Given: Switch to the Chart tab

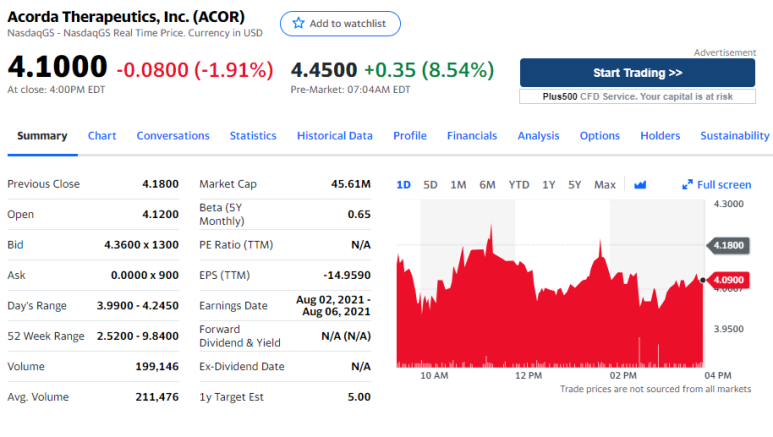Looking at the screenshot, I should point(102,136).
